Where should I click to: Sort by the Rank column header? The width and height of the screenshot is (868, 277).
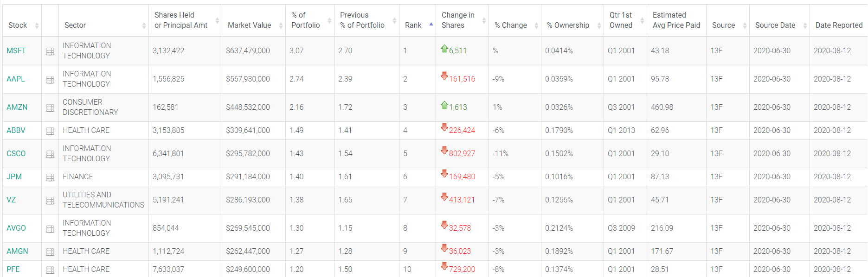tap(418, 21)
